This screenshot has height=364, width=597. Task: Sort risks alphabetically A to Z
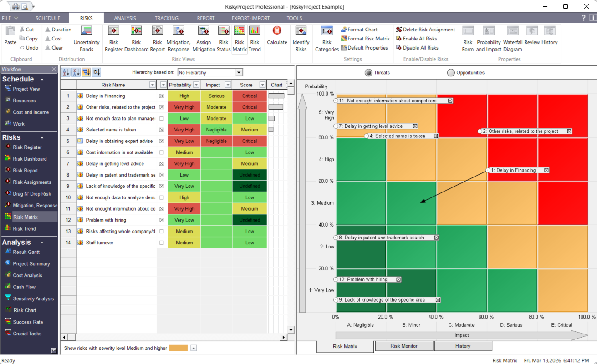tap(65, 71)
